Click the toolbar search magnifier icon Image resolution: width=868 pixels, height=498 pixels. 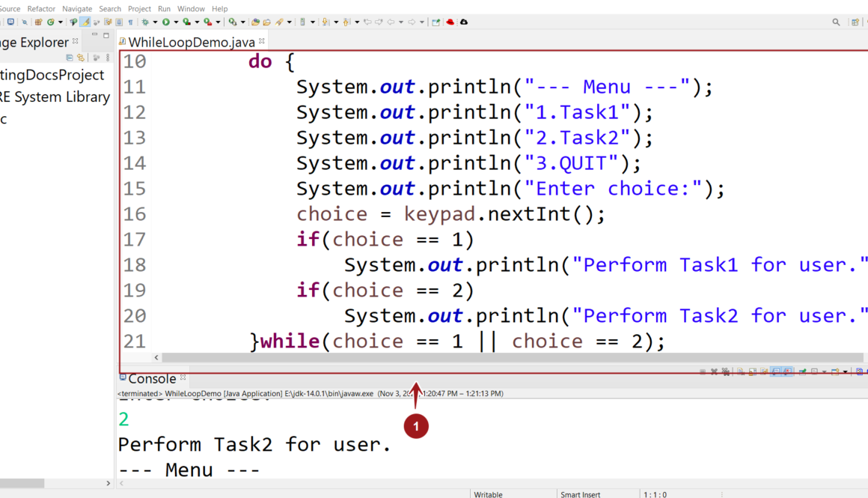836,22
